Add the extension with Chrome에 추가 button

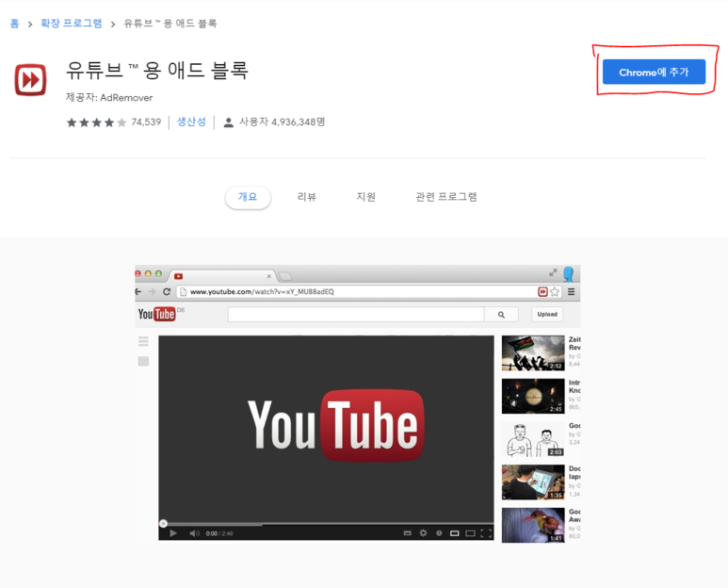tap(654, 72)
